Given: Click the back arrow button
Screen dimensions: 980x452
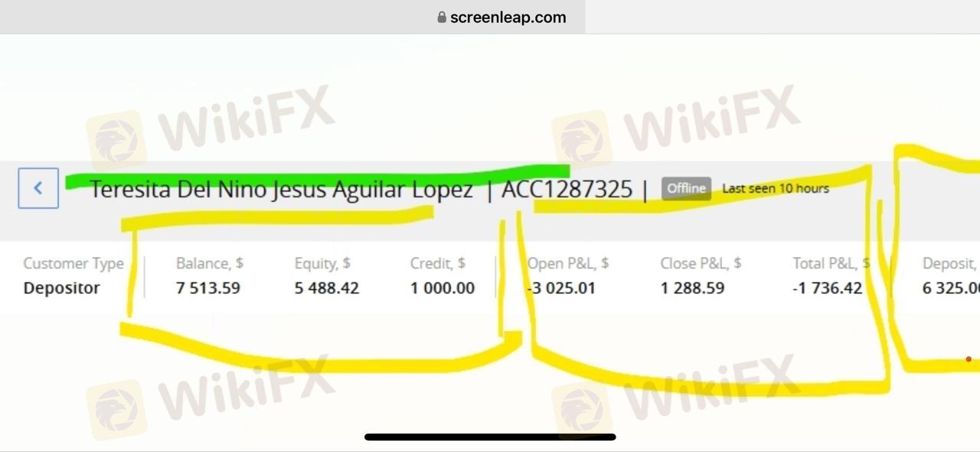Looking at the screenshot, I should (x=38, y=188).
